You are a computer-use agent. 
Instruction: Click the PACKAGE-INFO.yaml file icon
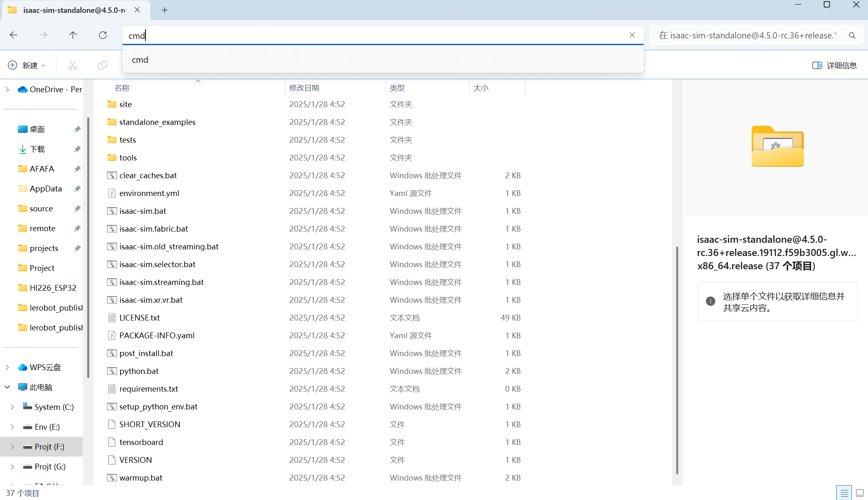tap(112, 335)
